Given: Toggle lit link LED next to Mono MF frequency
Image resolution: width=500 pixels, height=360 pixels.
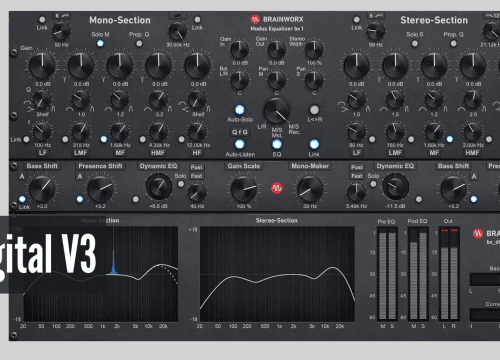Looking at the screenshot, I should [104, 139].
